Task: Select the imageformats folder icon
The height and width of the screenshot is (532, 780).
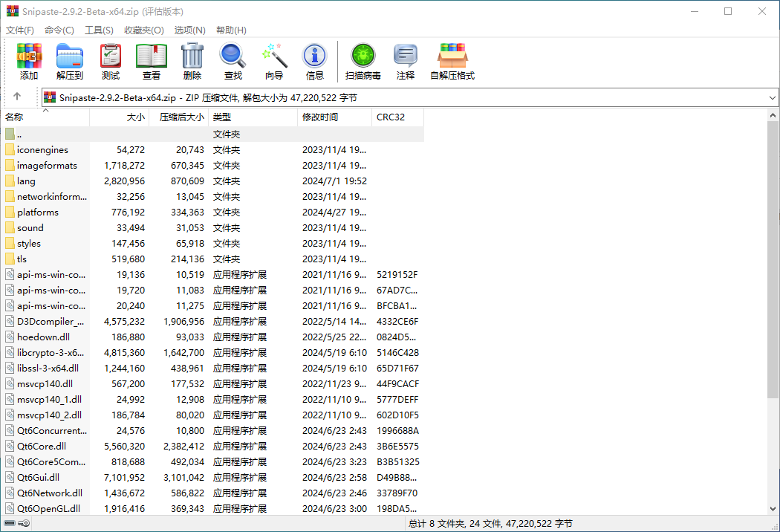Action: click(10, 165)
